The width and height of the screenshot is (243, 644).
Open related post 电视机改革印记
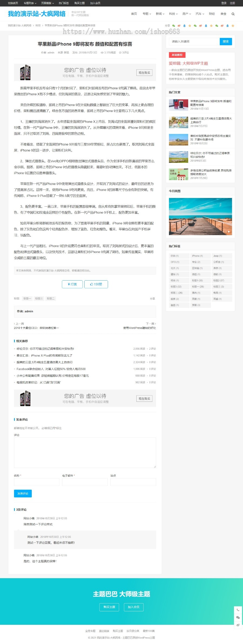pos(39,382)
